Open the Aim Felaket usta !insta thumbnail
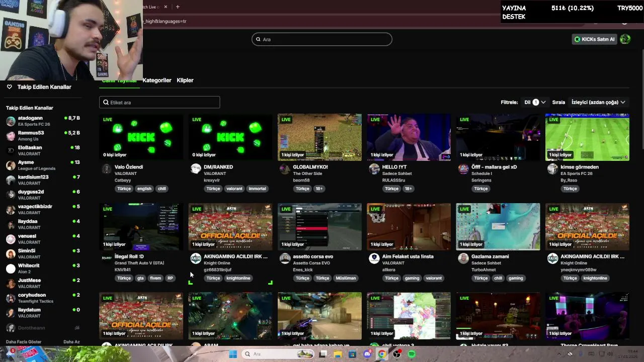Image resolution: width=644 pixels, height=362 pixels. click(409, 227)
